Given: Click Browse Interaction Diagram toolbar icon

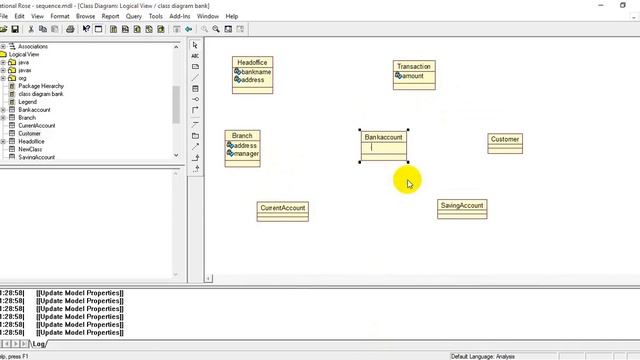Looking at the screenshot, I should coord(125,29).
